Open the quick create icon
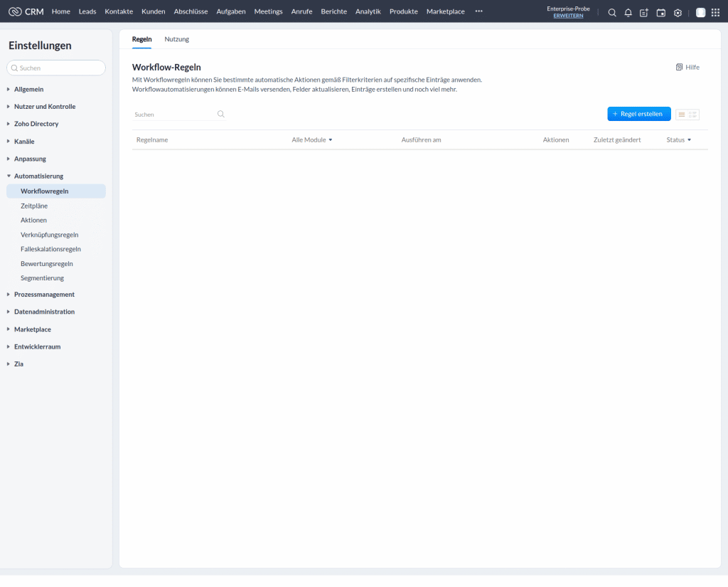 click(x=644, y=12)
